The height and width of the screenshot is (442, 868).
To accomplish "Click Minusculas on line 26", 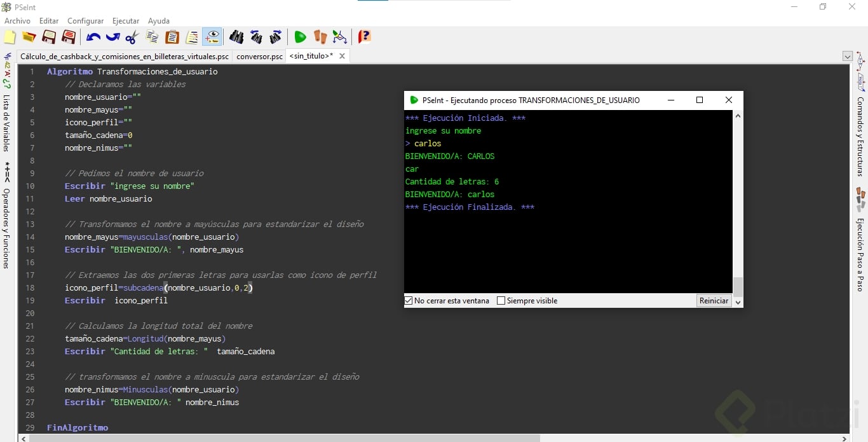I will 146,389.
